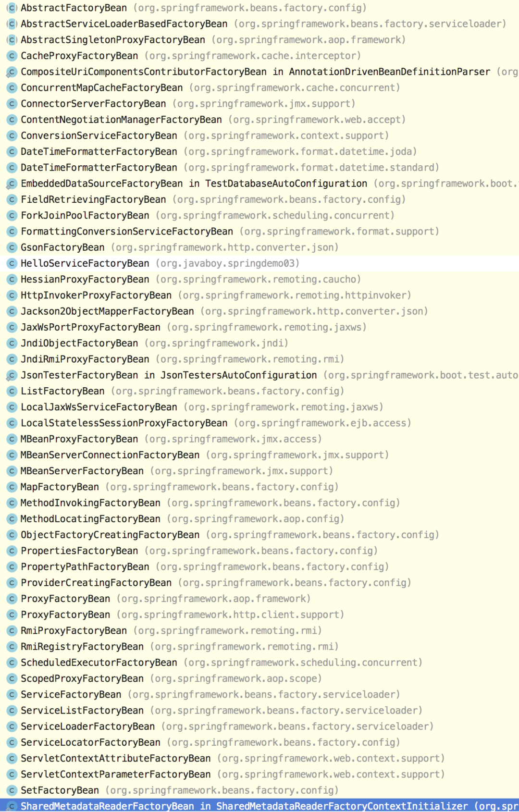This screenshot has width=519, height=812.
Task: Click the icon for ConcurrentMapCacheFactoryBean
Action: pyautogui.click(x=12, y=88)
